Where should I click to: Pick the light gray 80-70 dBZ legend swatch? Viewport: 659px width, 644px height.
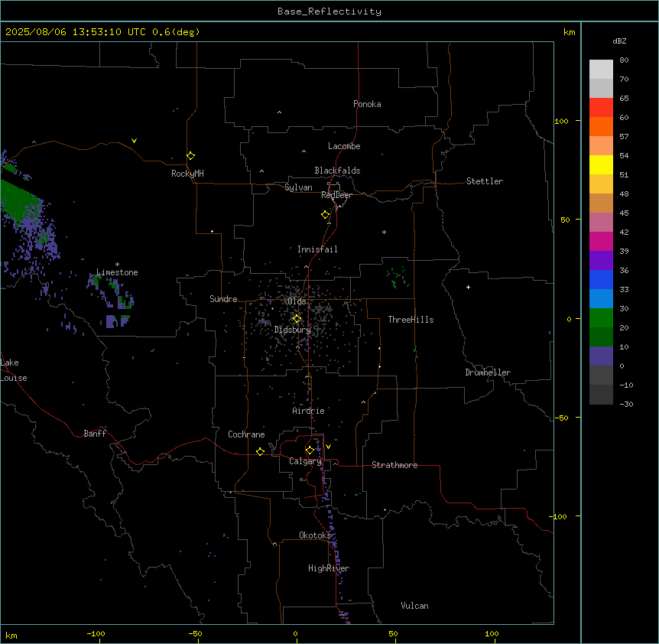601,70
